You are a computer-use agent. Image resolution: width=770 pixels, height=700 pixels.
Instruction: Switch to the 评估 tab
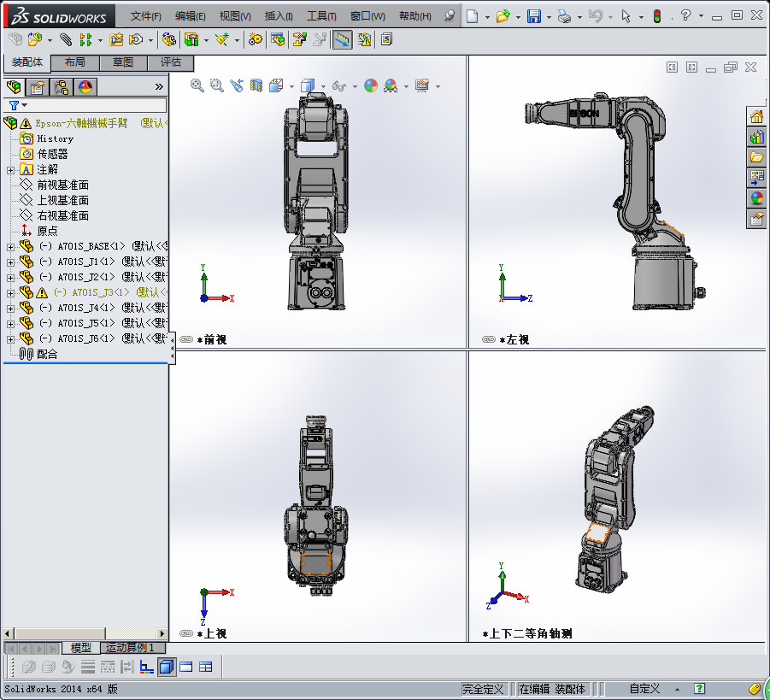pos(170,62)
